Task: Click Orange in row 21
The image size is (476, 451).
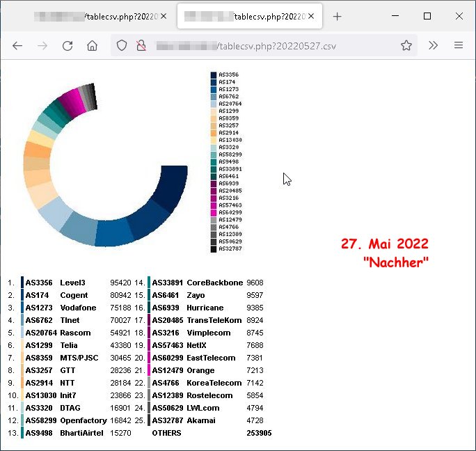Action: [200, 370]
